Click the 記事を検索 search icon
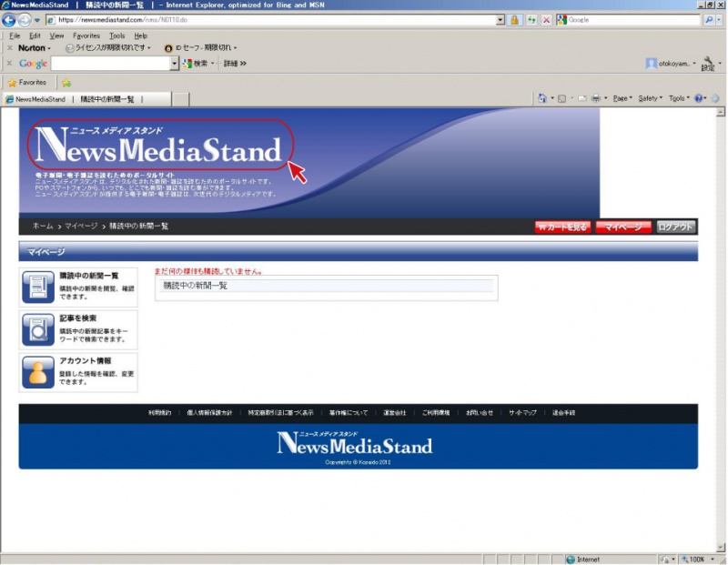The image size is (728, 565). tap(38, 329)
